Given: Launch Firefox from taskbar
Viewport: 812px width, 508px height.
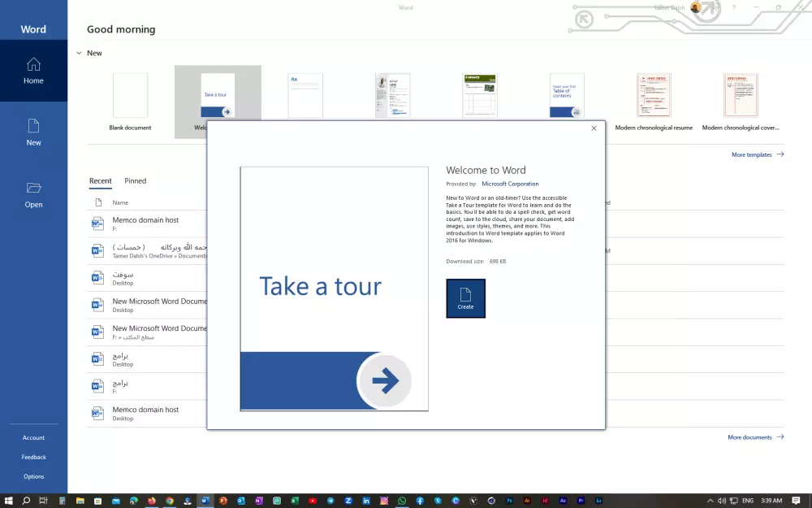Looking at the screenshot, I should [x=151, y=501].
